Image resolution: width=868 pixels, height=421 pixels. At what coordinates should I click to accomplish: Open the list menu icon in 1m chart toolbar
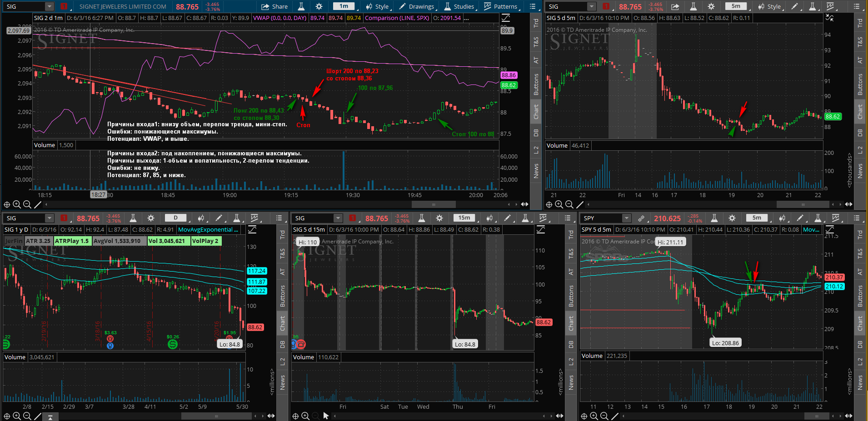click(533, 6)
